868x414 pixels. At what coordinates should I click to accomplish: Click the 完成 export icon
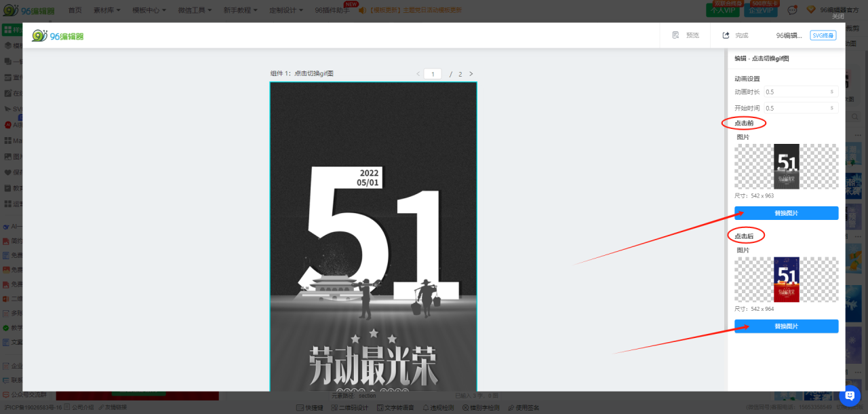pyautogui.click(x=726, y=35)
